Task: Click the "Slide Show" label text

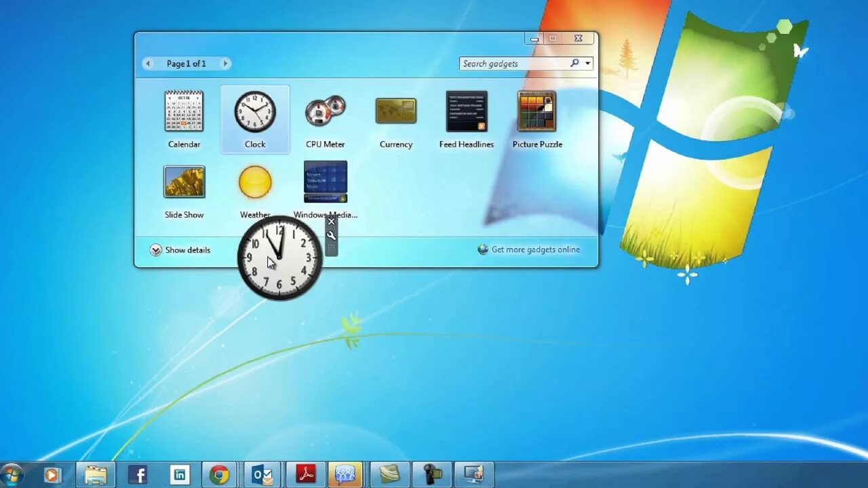Action: [x=184, y=215]
